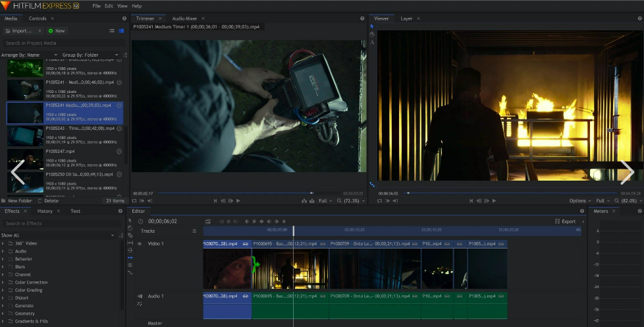Open the Help menu

coord(137,6)
